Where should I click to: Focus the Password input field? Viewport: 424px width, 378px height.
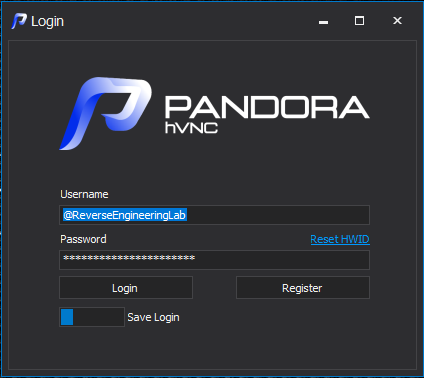[214, 260]
